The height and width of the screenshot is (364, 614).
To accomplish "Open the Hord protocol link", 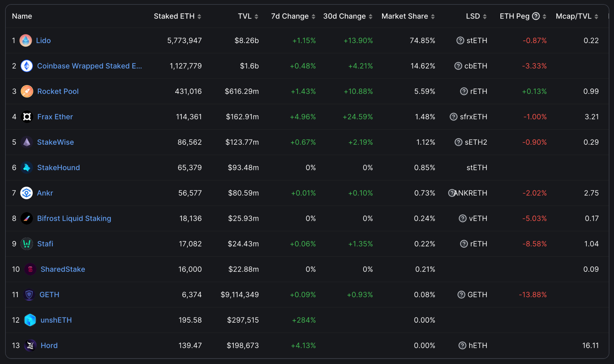I will 49,346.
